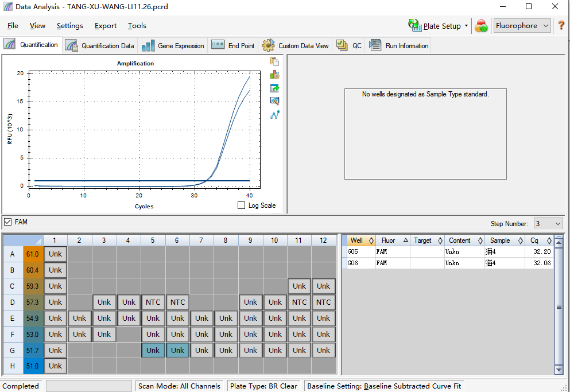Toggle the Log Scale checkbox
This screenshot has width=570, height=392.
241,205
